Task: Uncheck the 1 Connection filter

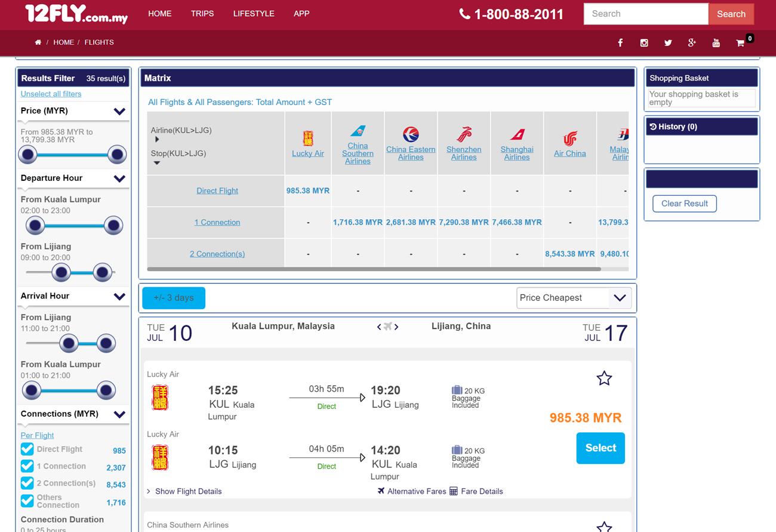Action: (x=27, y=466)
